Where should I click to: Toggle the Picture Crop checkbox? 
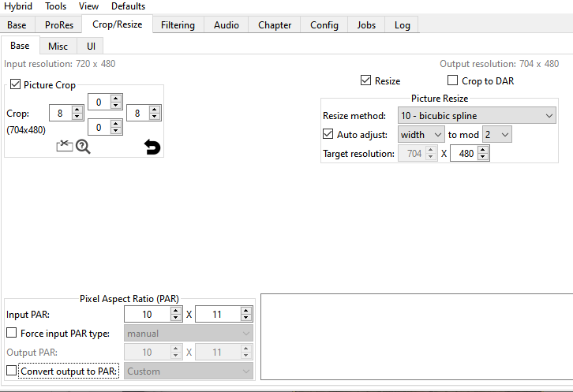coord(15,84)
